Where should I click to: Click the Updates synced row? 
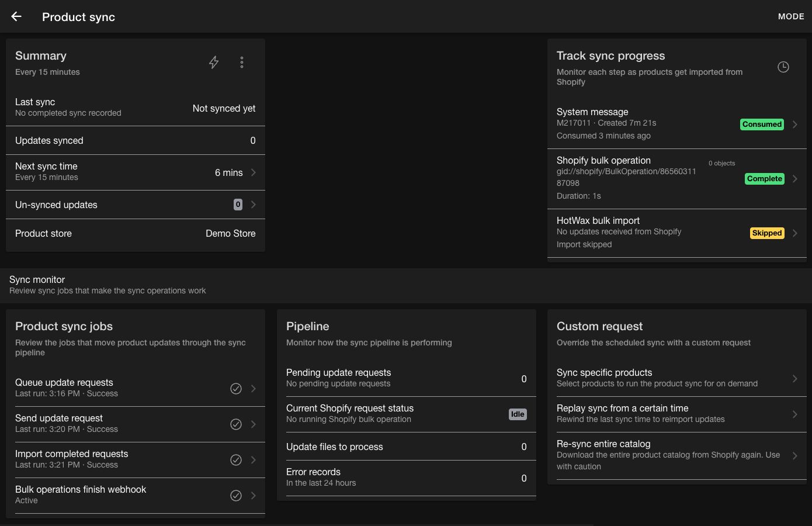pos(136,140)
